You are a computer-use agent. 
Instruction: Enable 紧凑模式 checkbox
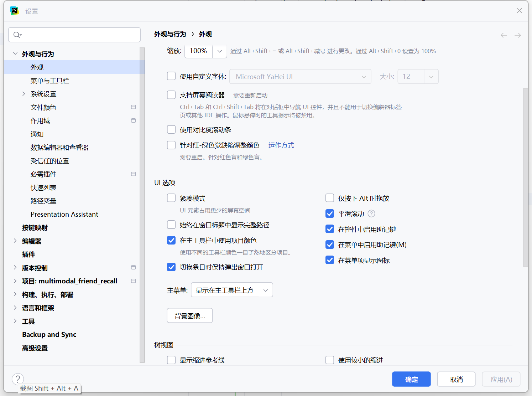(171, 198)
